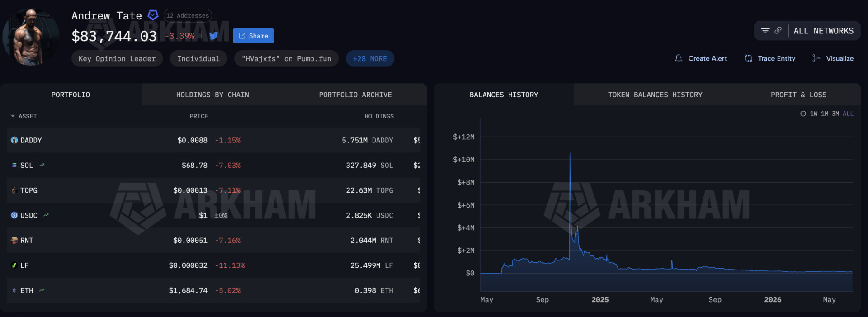The width and height of the screenshot is (868, 317).
Task: Click the Trace Entity icon
Action: tap(749, 58)
